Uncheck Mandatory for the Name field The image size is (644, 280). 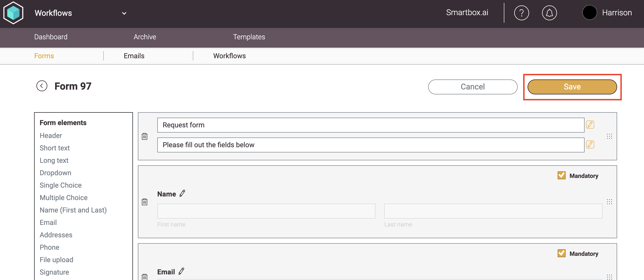561,175
